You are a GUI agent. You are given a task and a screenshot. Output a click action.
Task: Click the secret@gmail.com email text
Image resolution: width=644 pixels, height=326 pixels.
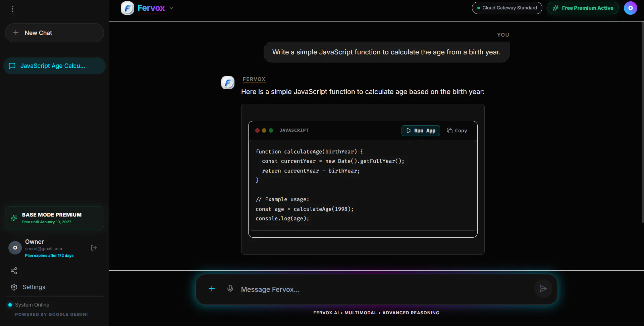point(44,249)
